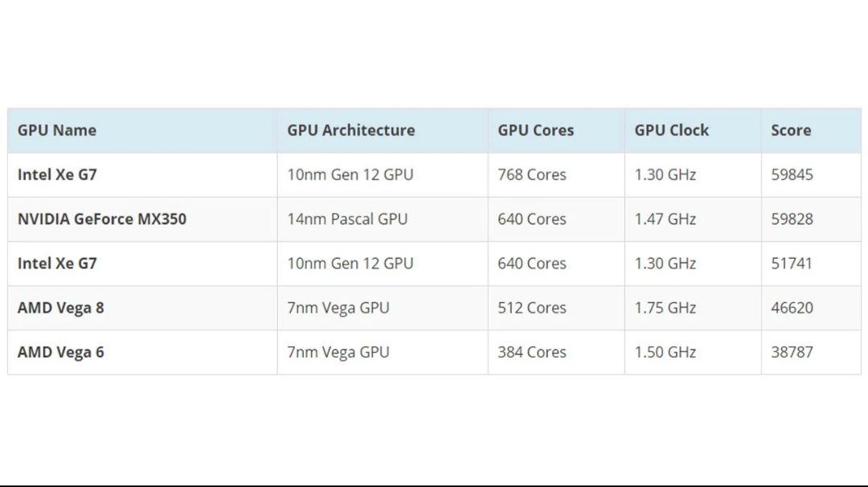868x487 pixels.
Task: Click the GPU Name column header
Action: click(57, 130)
